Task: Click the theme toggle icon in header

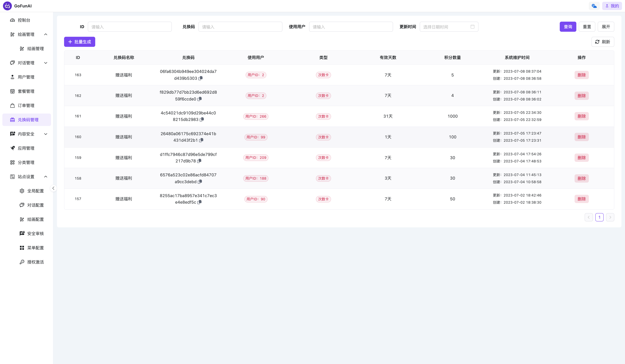Action: tap(594, 6)
